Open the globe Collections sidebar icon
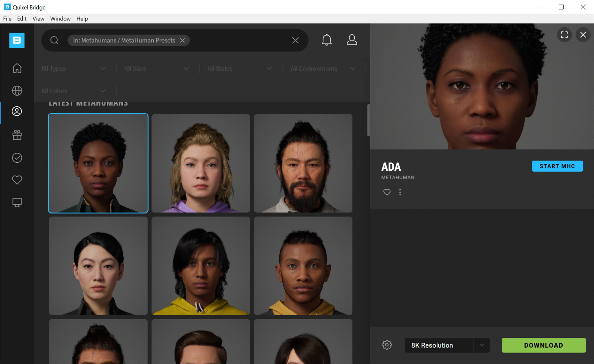The width and height of the screenshot is (594, 364). [17, 91]
